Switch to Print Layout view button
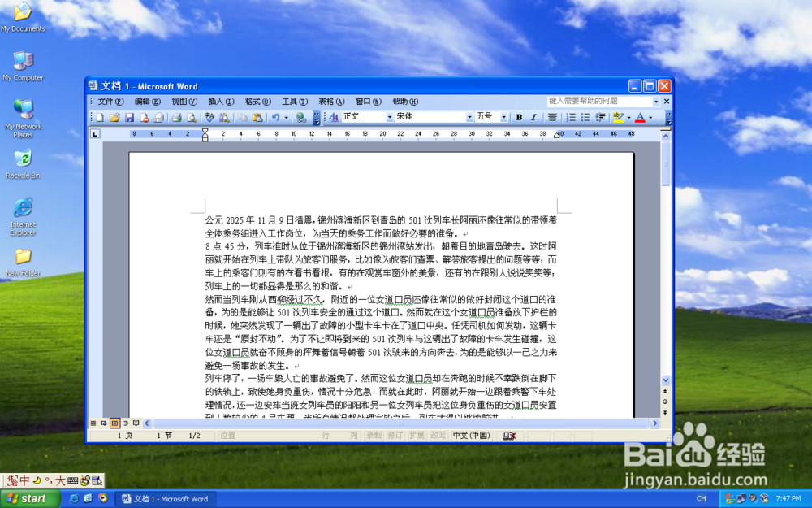Image resolution: width=812 pixels, height=508 pixels. point(115,423)
